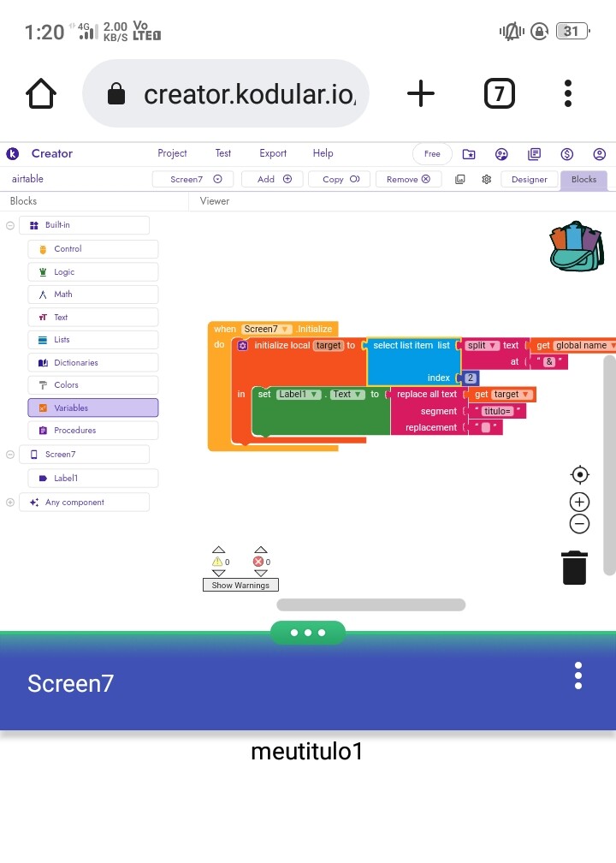Open the project settings gear icon
This screenshot has width=616, height=863.
[487, 179]
